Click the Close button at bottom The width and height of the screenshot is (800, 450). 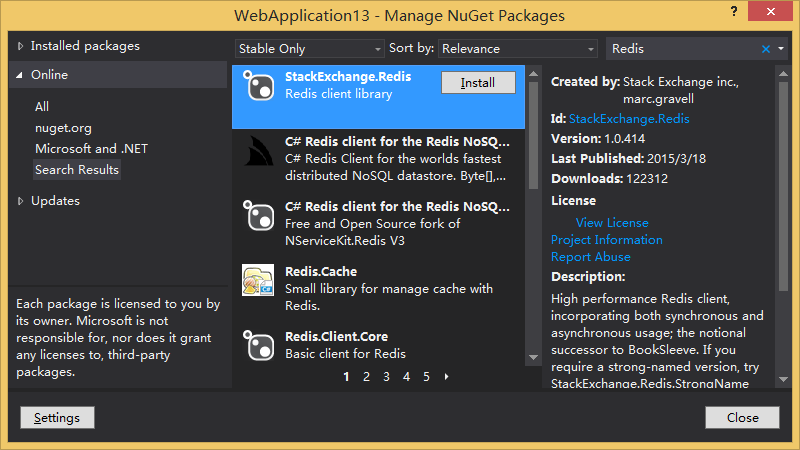(742, 418)
